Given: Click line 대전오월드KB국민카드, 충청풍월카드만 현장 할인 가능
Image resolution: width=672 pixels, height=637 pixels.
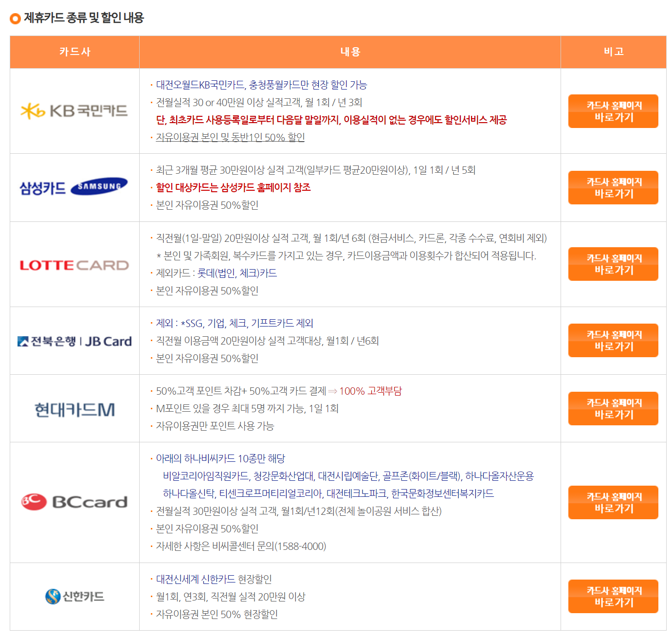Looking at the screenshot, I should pyautogui.click(x=261, y=85).
